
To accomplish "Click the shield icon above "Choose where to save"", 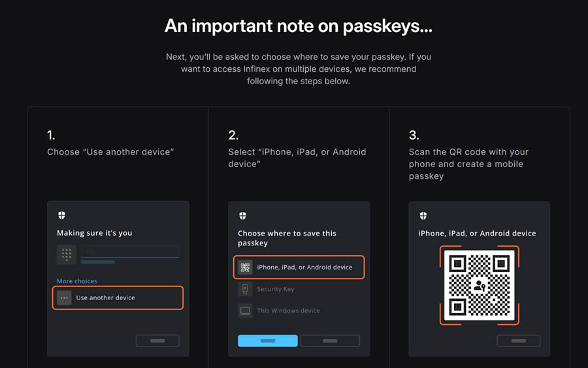I will click(242, 216).
